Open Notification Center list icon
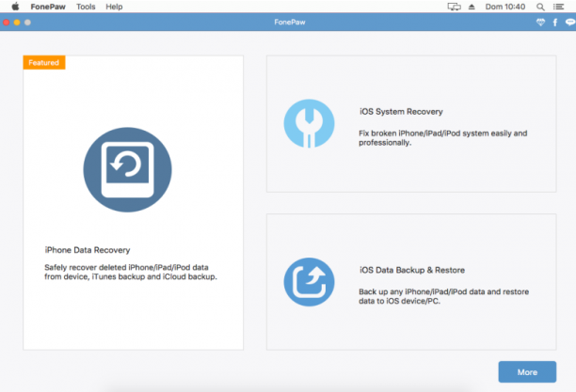 pyautogui.click(x=559, y=7)
